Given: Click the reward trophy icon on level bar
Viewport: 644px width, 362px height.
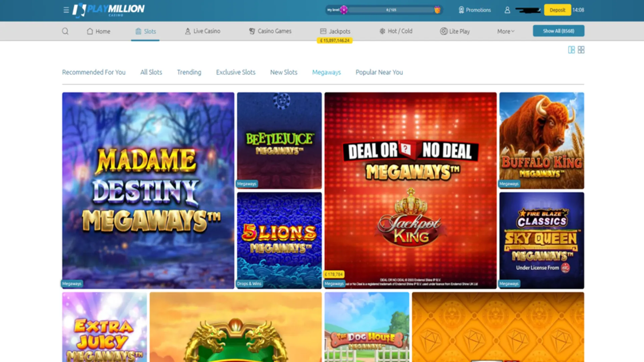Looking at the screenshot, I should (x=437, y=10).
